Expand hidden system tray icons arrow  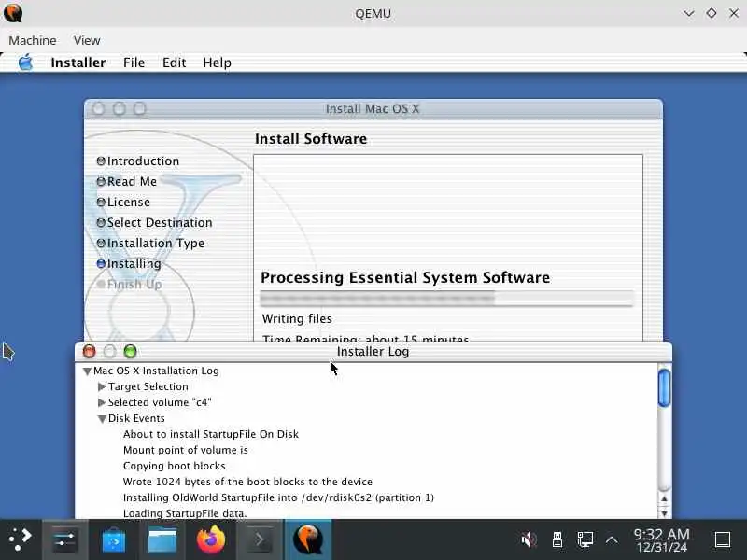coord(612,540)
